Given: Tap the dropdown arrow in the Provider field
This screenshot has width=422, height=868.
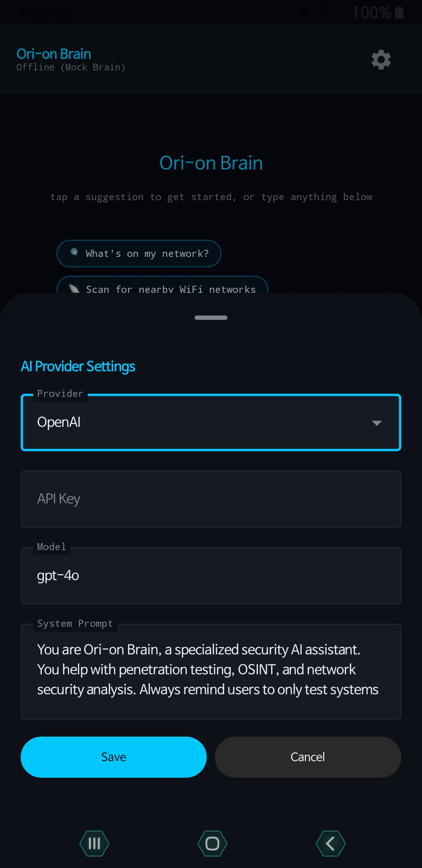Looking at the screenshot, I should 376,423.
